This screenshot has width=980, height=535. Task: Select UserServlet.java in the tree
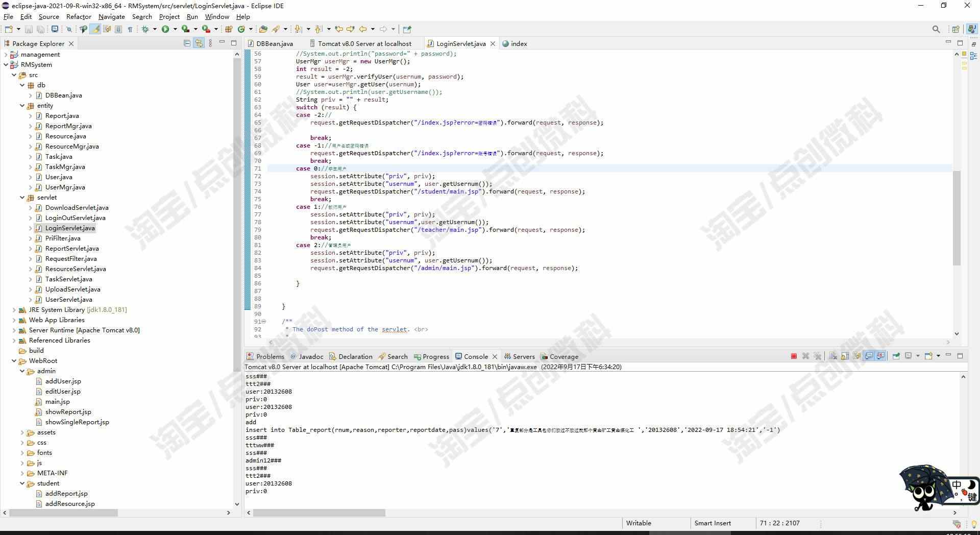pyautogui.click(x=68, y=300)
